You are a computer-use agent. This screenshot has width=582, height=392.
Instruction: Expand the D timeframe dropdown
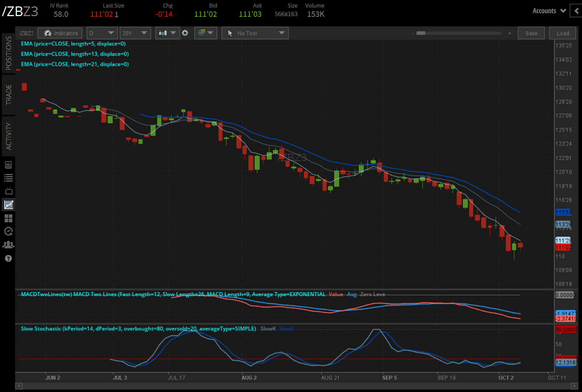click(x=102, y=33)
